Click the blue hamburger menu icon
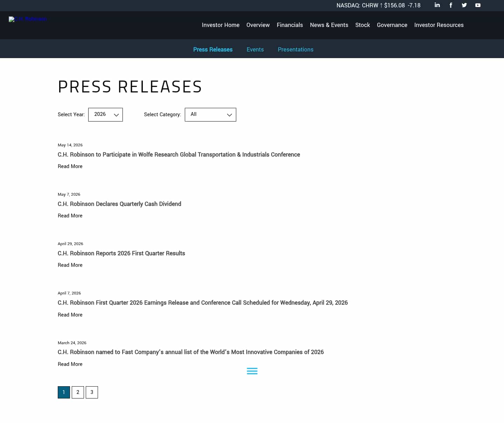This screenshot has width=504, height=423. (252, 371)
